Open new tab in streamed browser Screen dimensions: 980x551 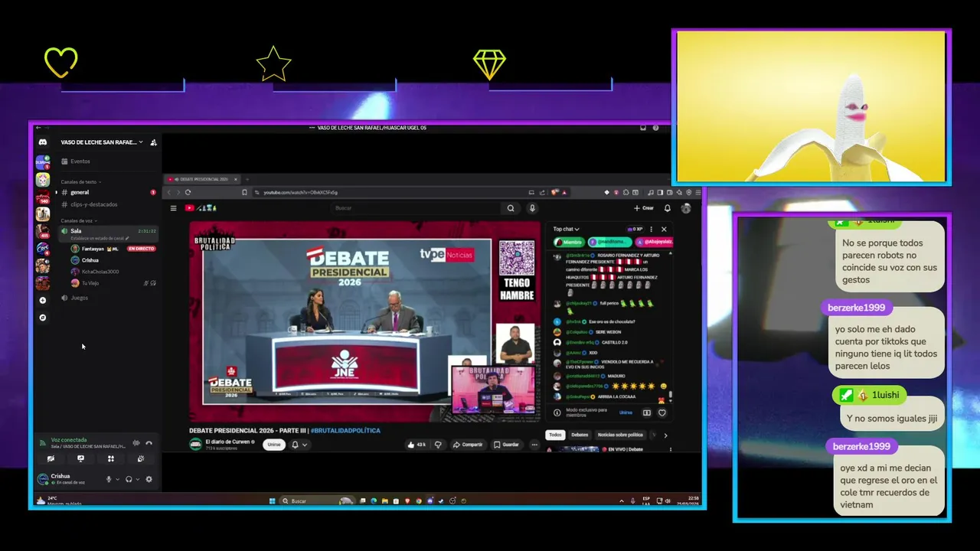point(247,179)
